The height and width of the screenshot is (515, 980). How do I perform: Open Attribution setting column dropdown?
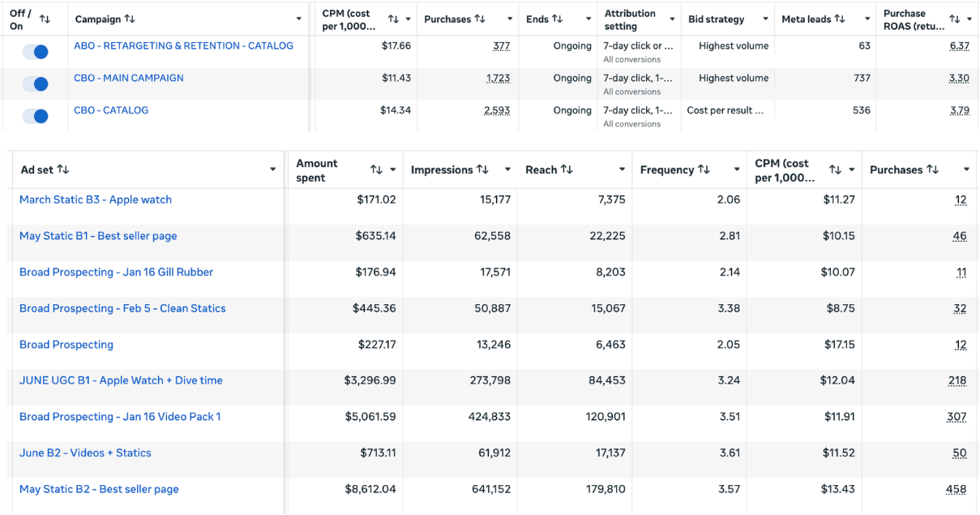click(x=672, y=19)
